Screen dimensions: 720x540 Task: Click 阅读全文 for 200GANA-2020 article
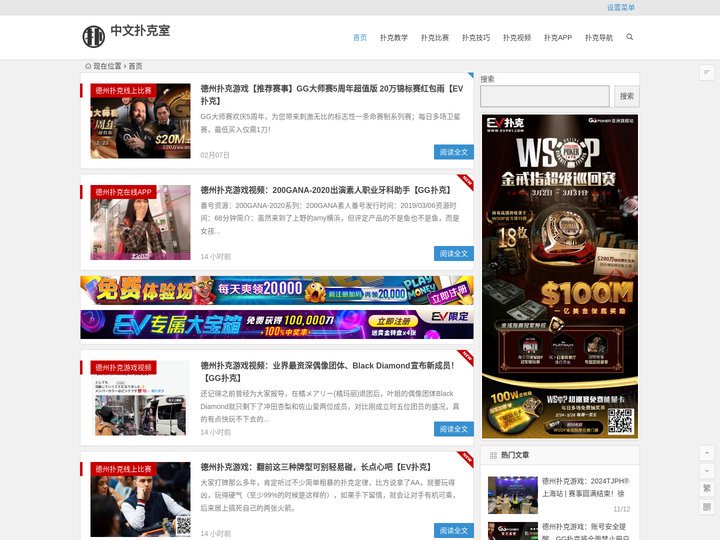454,253
